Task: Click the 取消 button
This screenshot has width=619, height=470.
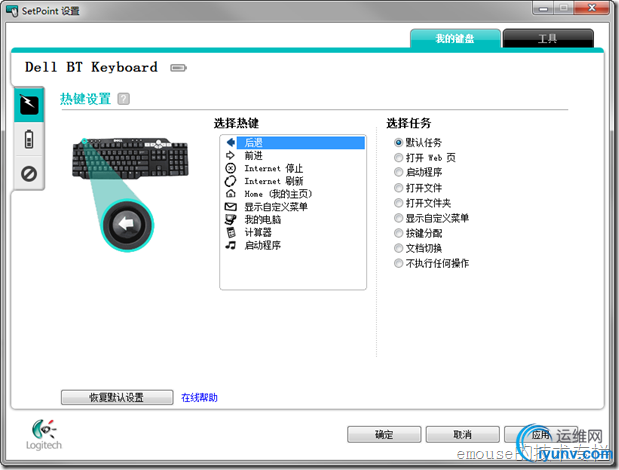Action: coord(462,434)
